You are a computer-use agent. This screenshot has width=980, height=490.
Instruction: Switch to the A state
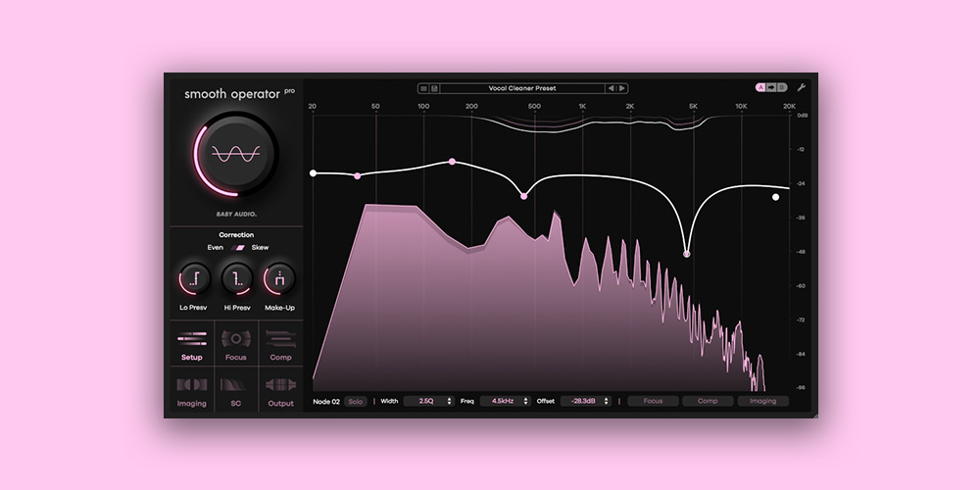pos(761,87)
